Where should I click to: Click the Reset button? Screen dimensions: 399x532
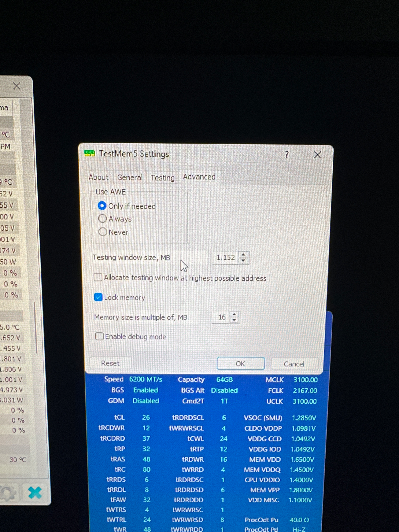click(110, 363)
